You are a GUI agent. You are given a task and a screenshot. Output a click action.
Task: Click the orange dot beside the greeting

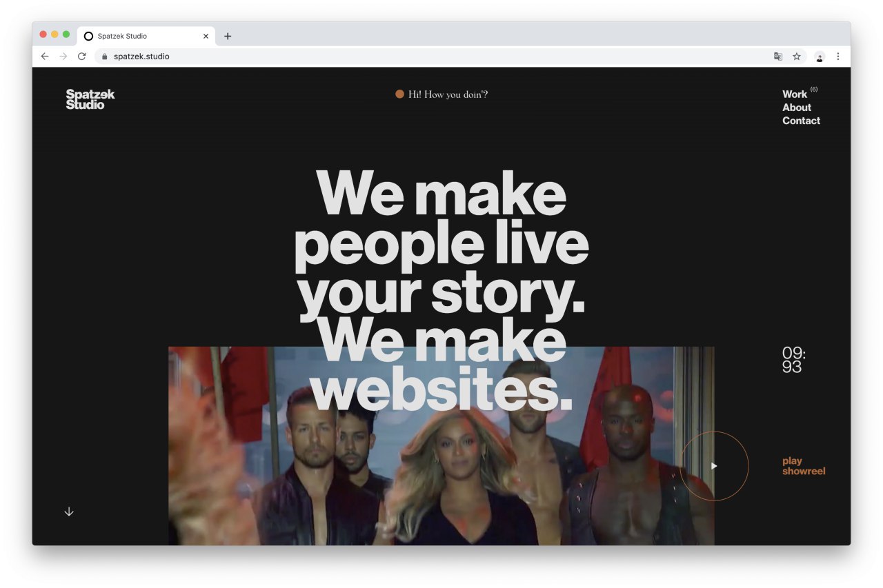[399, 94]
